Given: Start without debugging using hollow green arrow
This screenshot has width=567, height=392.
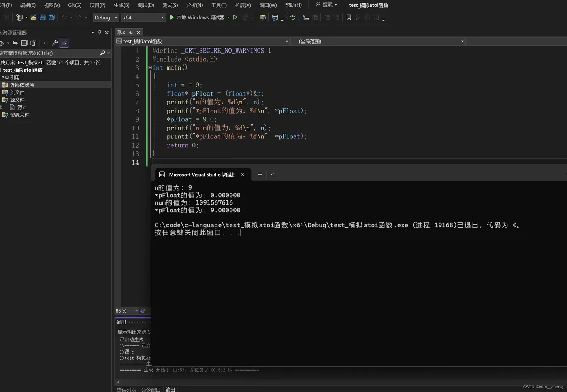Looking at the screenshot, I should tap(235, 17).
